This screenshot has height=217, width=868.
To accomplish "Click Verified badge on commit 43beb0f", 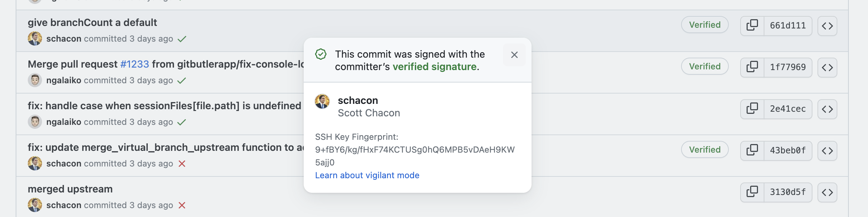I will [705, 150].
